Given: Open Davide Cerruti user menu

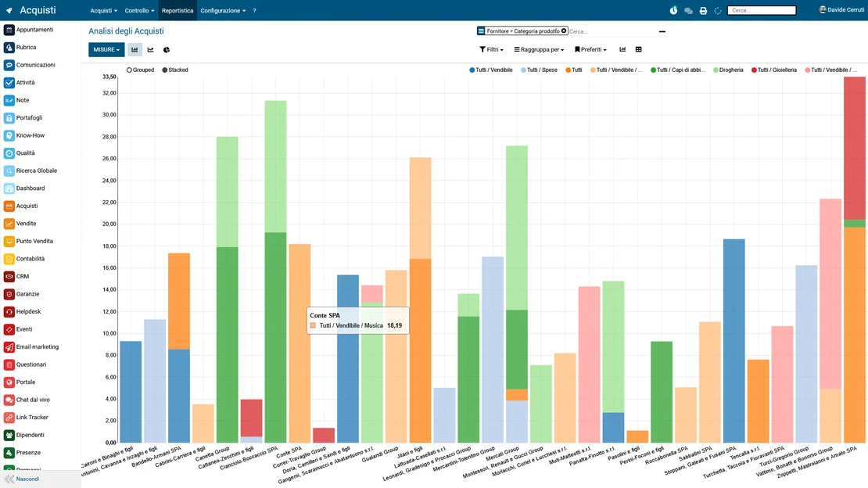Looking at the screenshot, I should pyautogui.click(x=841, y=9).
